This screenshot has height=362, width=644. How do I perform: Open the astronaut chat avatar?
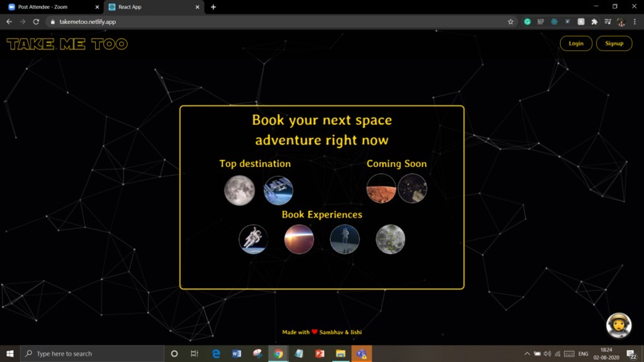pos(618,325)
